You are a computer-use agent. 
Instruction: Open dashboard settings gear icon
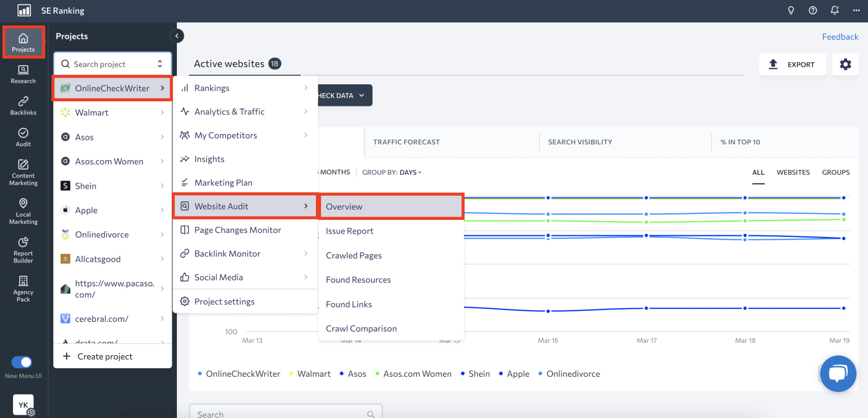pos(845,64)
